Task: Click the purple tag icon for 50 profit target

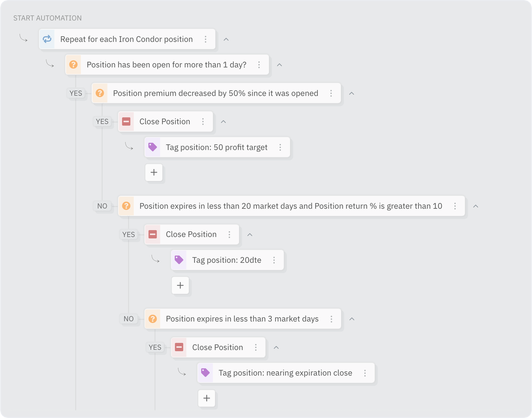Action: click(x=152, y=147)
